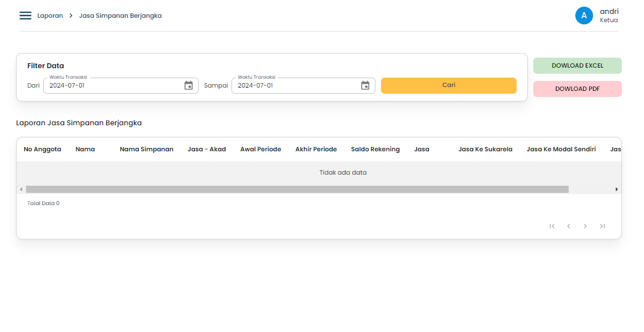
Task: Select the Nama Simpanan column header
Action: (146, 149)
